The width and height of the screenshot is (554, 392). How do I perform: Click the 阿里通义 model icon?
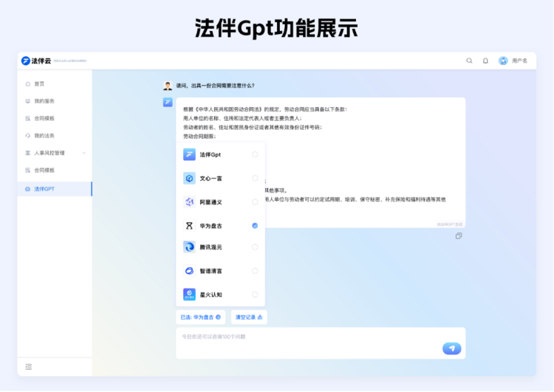coord(189,202)
